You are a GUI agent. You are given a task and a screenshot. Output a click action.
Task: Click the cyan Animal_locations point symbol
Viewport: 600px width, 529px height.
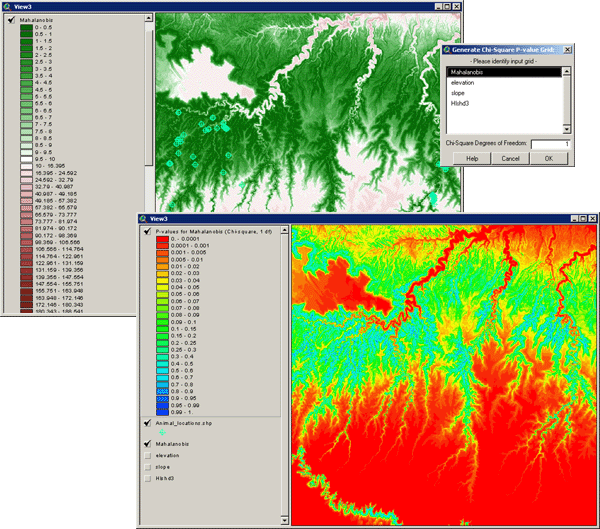163,432
